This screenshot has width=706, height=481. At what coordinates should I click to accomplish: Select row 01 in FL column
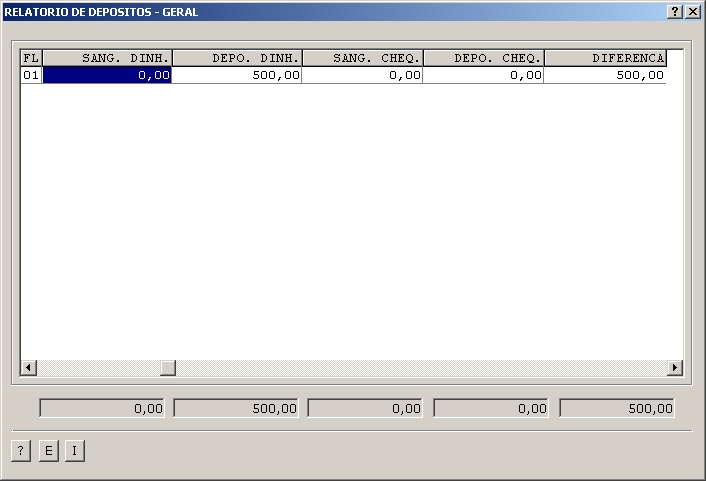[31, 75]
